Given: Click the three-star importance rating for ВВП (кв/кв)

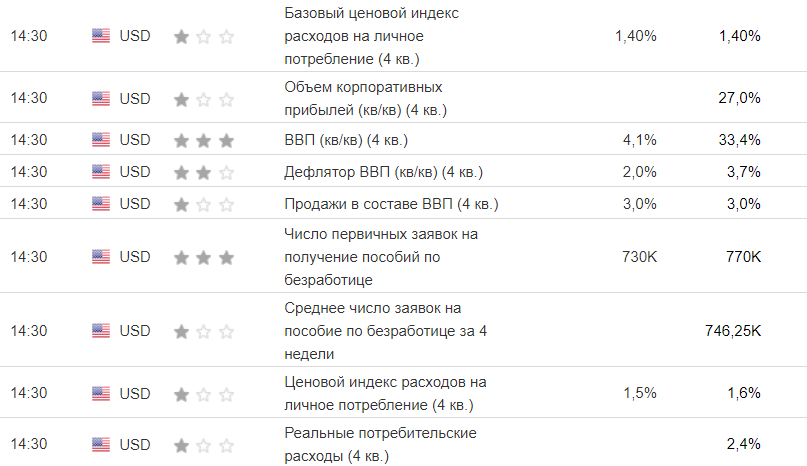Looking at the screenshot, I should coord(204,140).
